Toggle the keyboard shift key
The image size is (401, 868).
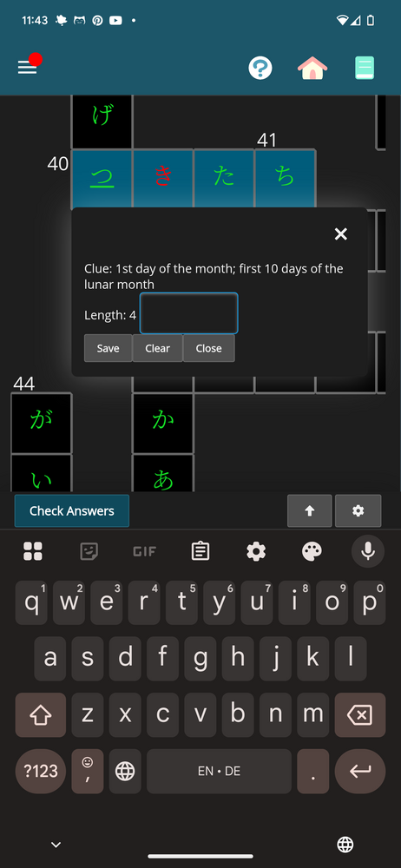pos(41,714)
